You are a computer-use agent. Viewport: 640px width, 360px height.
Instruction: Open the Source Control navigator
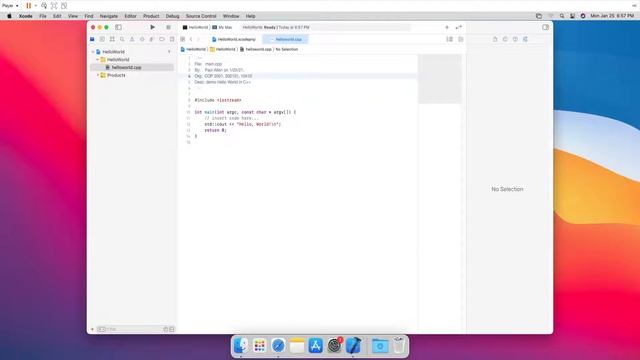[x=102, y=39]
